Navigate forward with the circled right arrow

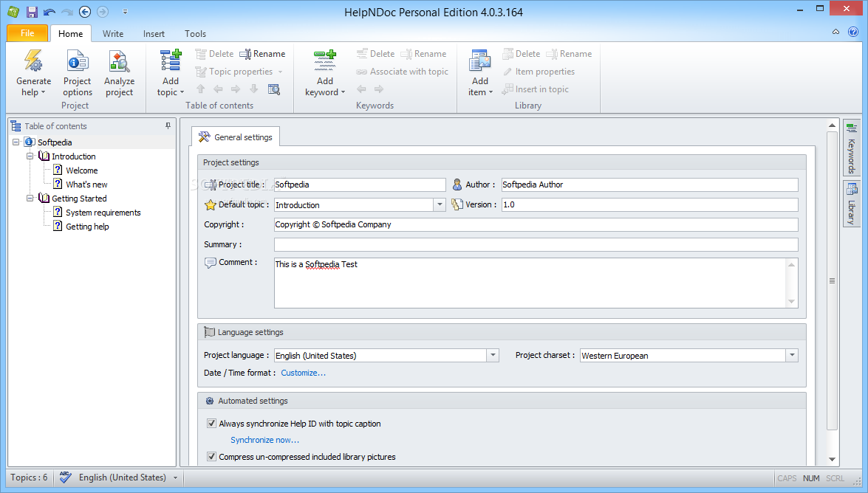point(103,12)
